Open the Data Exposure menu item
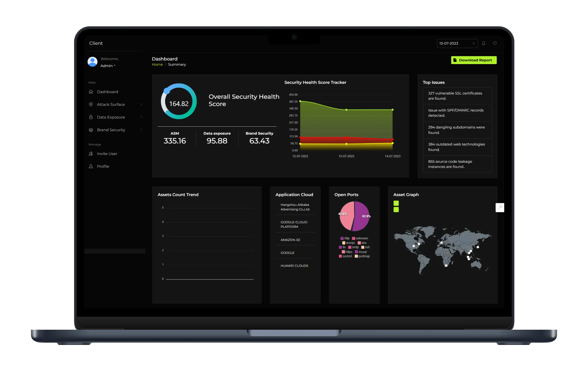 tap(111, 117)
